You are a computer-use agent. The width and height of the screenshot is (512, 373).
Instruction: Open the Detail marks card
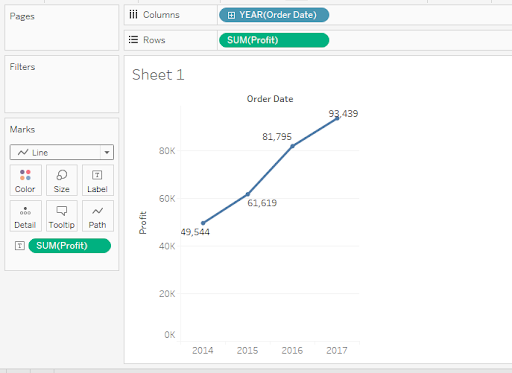tap(25, 216)
